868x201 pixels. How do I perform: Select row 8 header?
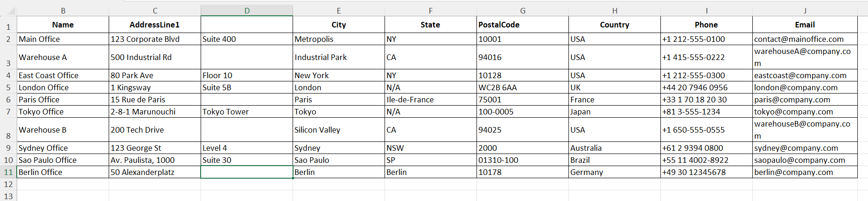pos(8,130)
